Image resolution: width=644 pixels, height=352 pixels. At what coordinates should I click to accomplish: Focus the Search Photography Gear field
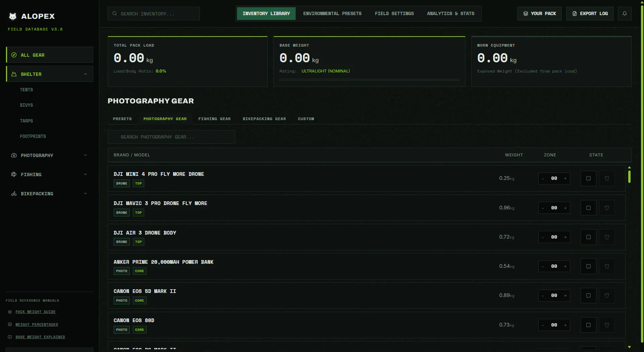171,137
